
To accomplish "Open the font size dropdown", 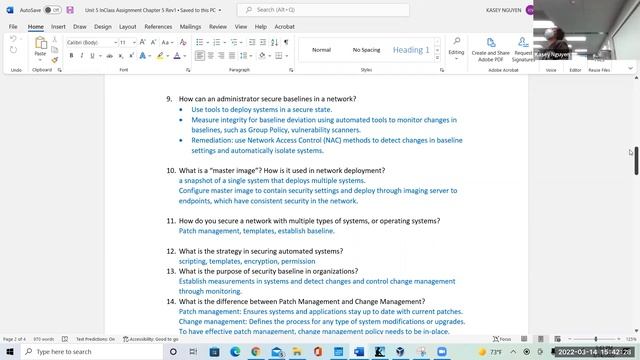I will coord(134,42).
